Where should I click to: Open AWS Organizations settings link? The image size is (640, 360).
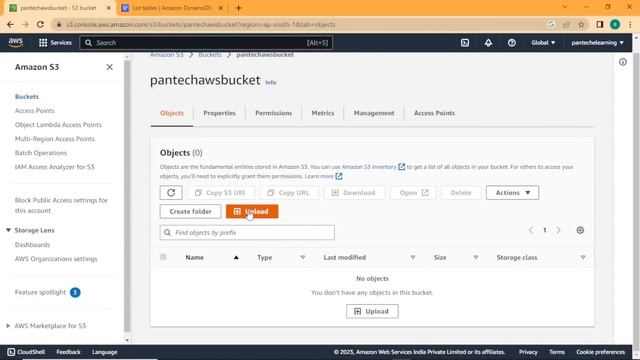tap(56, 259)
